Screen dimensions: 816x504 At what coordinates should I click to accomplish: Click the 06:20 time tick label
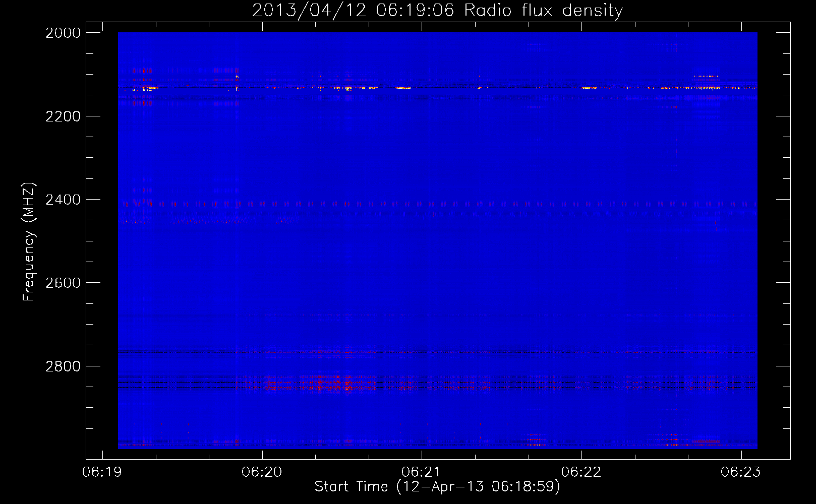tap(262, 472)
